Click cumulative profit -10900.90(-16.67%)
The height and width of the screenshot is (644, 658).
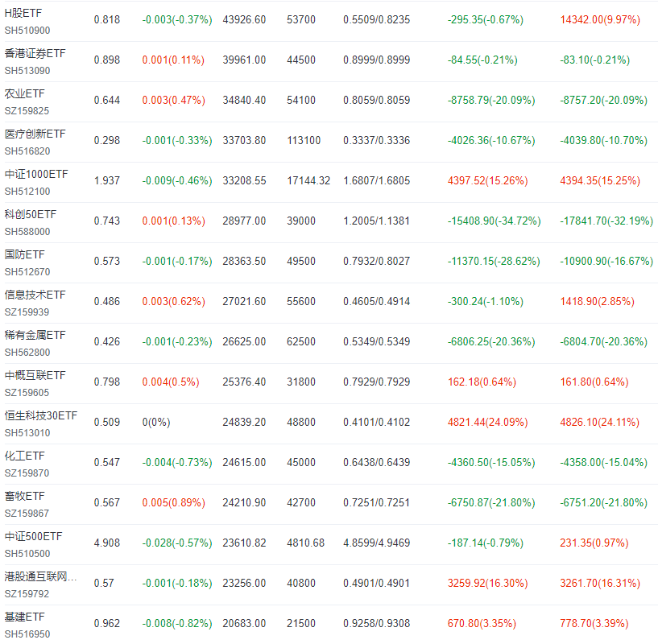point(606,262)
